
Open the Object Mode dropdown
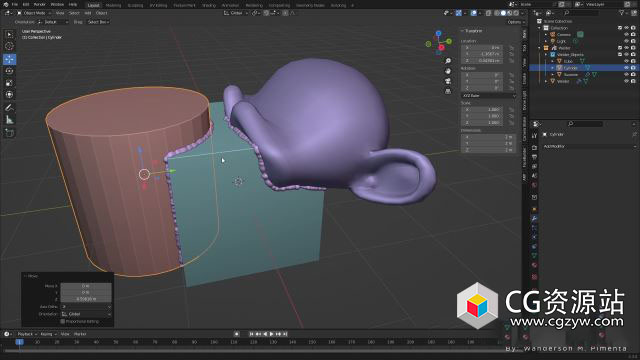[34, 13]
